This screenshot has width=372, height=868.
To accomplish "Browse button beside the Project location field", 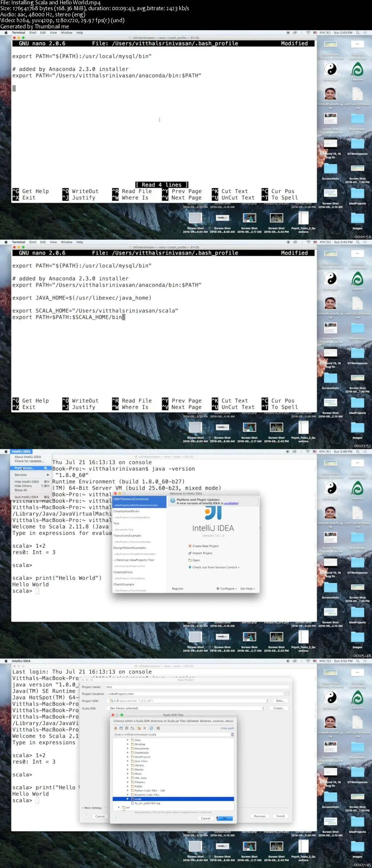I will pos(287,694).
